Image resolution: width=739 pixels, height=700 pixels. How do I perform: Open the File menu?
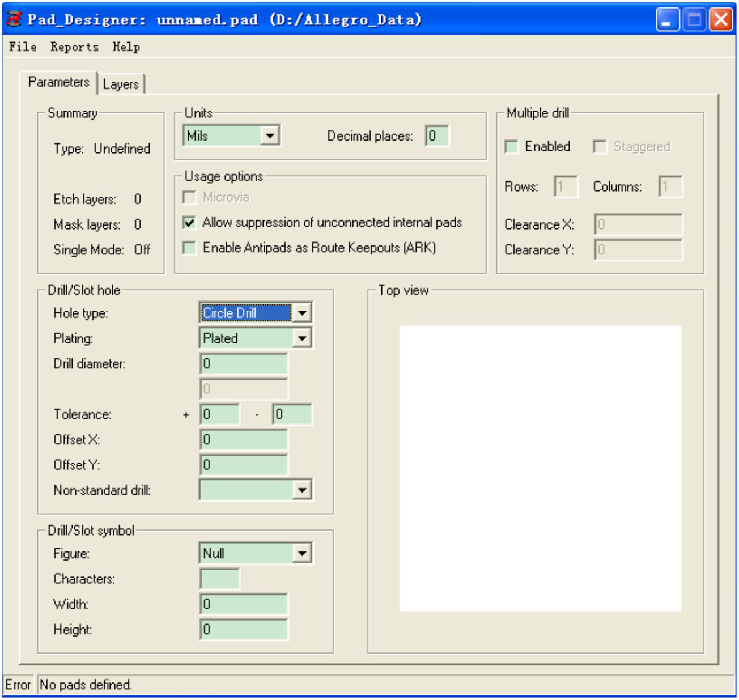23,47
